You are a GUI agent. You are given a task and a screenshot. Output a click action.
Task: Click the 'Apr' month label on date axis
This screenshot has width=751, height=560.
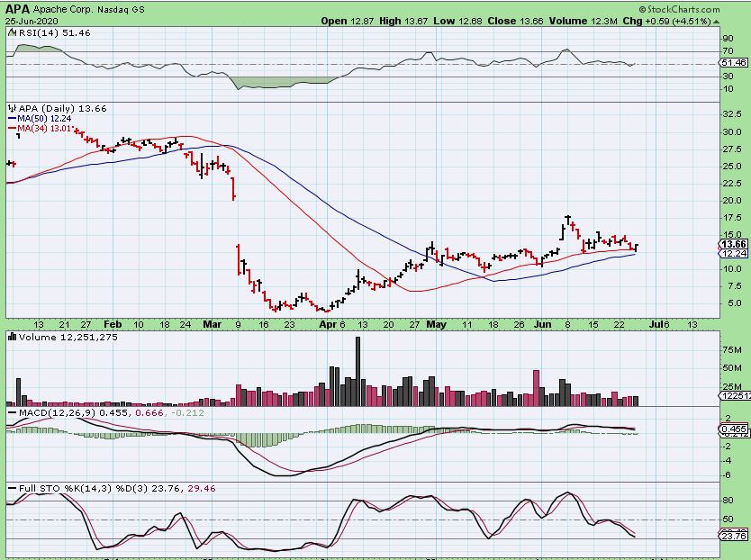(328, 324)
